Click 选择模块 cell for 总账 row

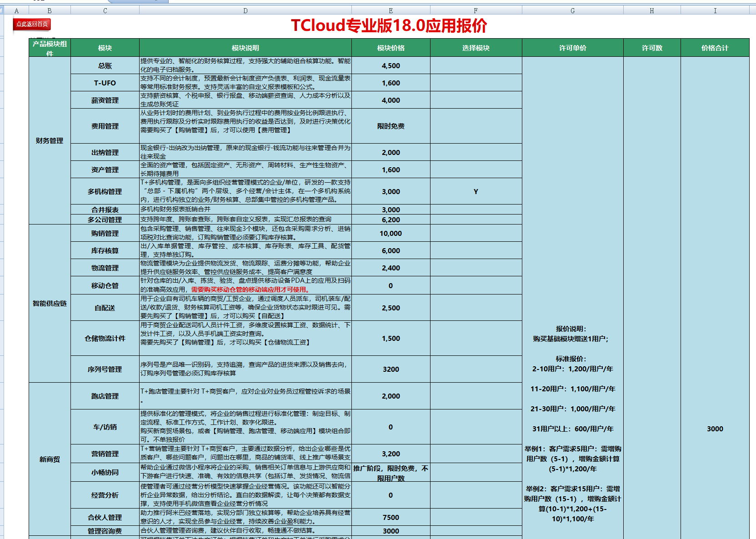click(476, 65)
